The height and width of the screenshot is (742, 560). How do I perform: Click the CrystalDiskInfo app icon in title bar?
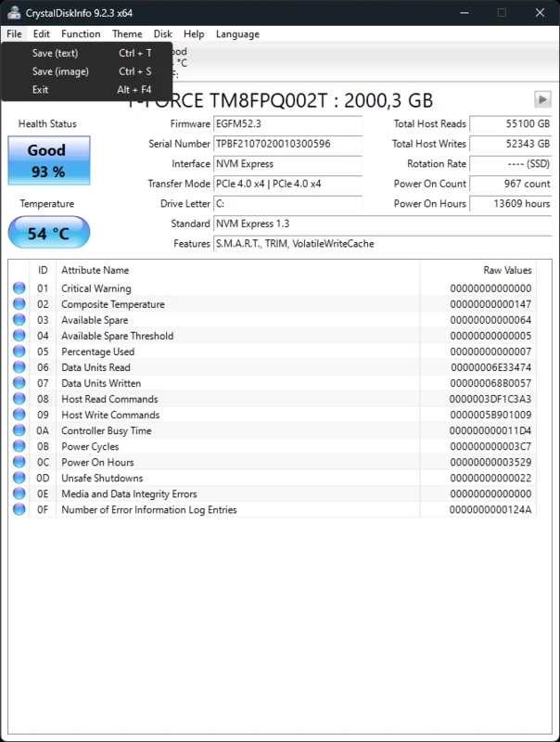pyautogui.click(x=12, y=12)
